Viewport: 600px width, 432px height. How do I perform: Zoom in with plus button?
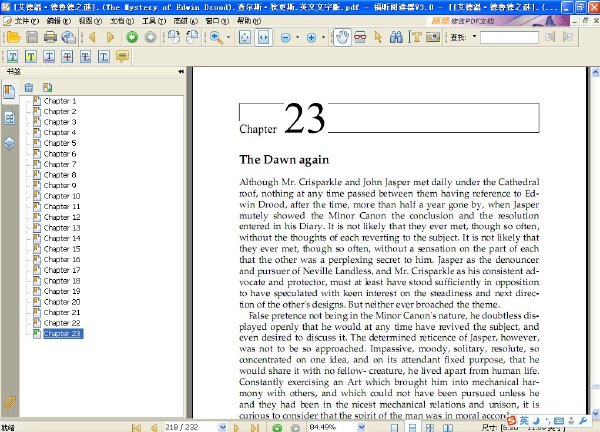311,37
